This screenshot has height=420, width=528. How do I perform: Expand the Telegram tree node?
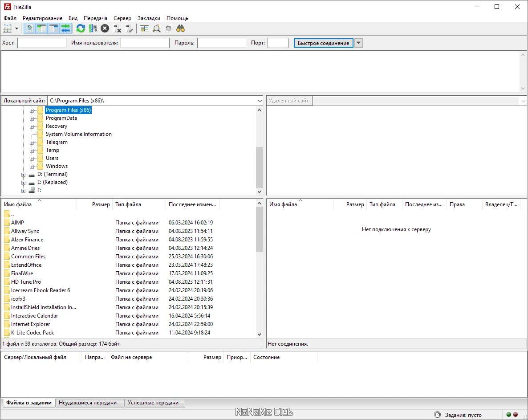click(32, 143)
